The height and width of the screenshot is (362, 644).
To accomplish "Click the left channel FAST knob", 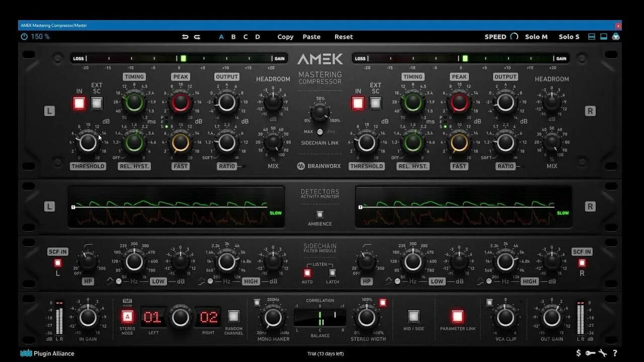I will (x=181, y=143).
